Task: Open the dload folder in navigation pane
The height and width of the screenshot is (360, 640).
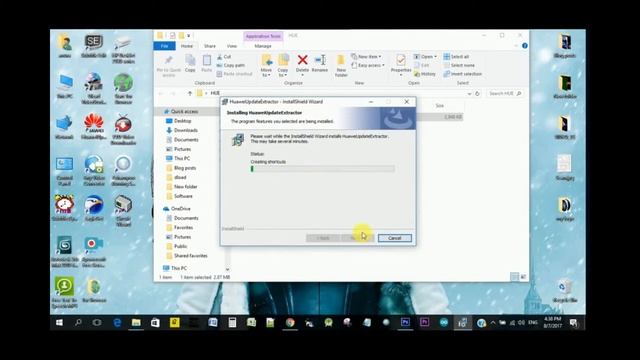Action: coord(180,177)
